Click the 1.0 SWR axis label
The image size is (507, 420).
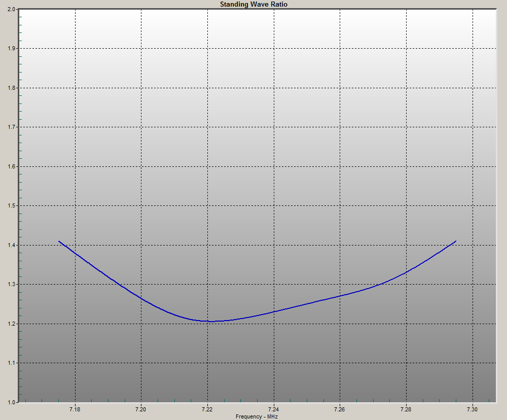pyautogui.click(x=11, y=402)
